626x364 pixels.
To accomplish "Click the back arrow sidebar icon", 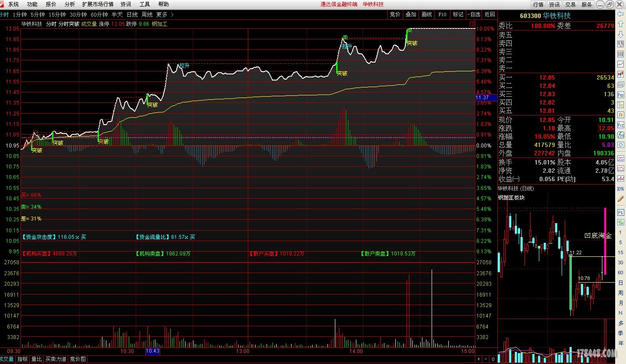I will pyautogui.click(x=620, y=14).
